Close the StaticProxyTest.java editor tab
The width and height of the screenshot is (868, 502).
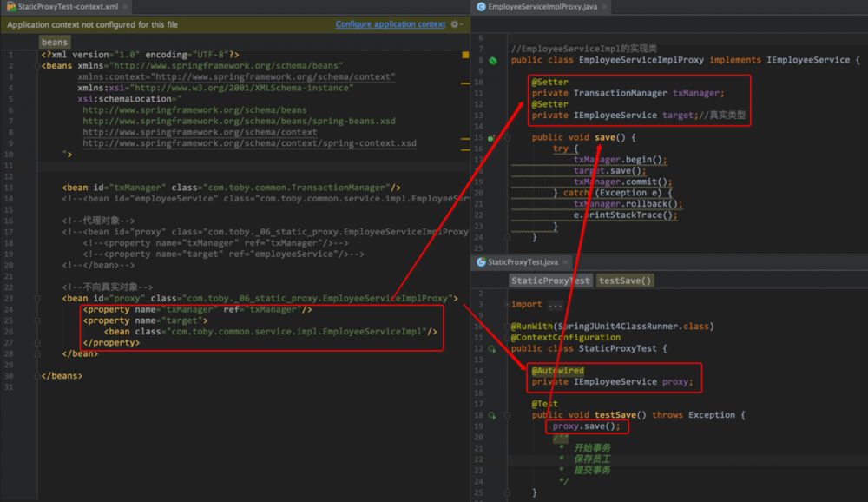[x=566, y=261]
